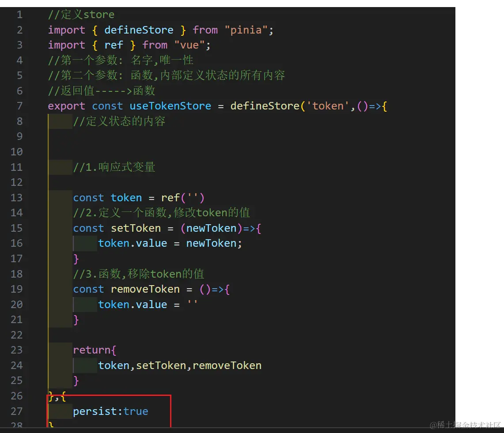Image resolution: width=504 pixels, height=433 pixels.
Task: Click the 'removeToken' identifier on line 19
Action: tap(145, 289)
